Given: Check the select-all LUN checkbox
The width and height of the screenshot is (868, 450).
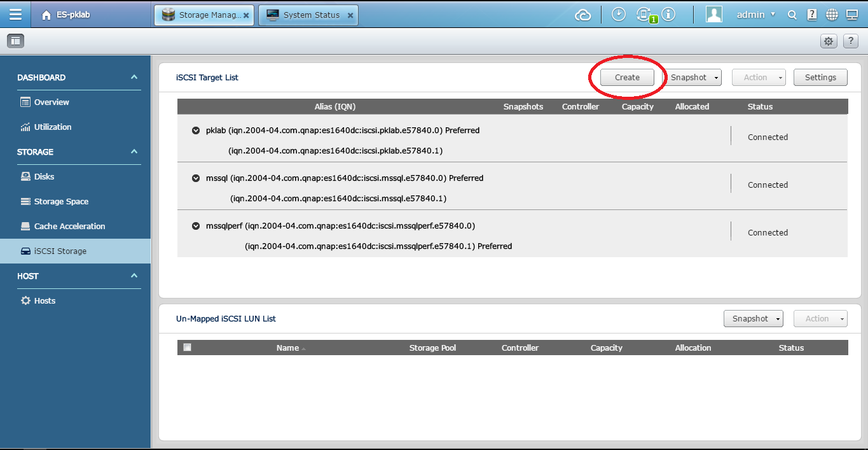Looking at the screenshot, I should point(187,348).
